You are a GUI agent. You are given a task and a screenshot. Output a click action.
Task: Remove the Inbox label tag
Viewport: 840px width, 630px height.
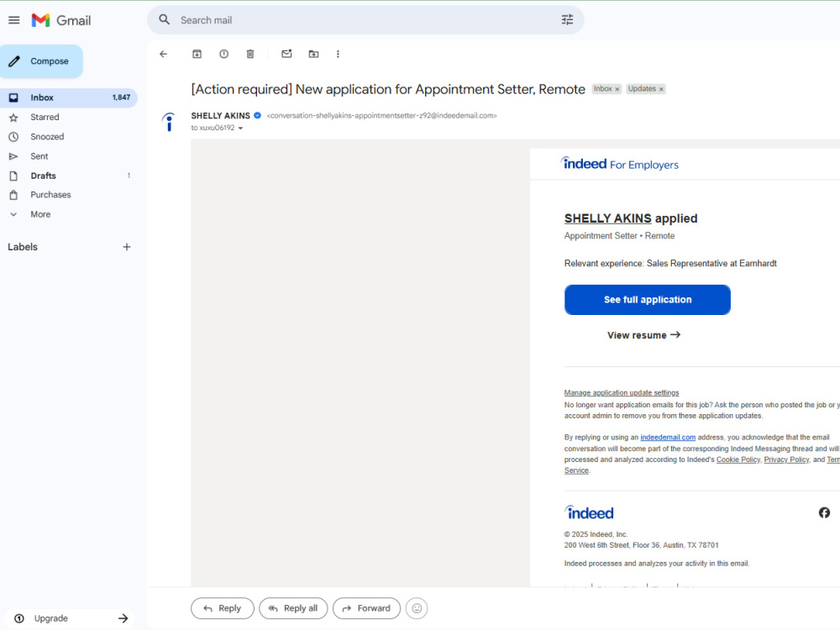(x=617, y=90)
